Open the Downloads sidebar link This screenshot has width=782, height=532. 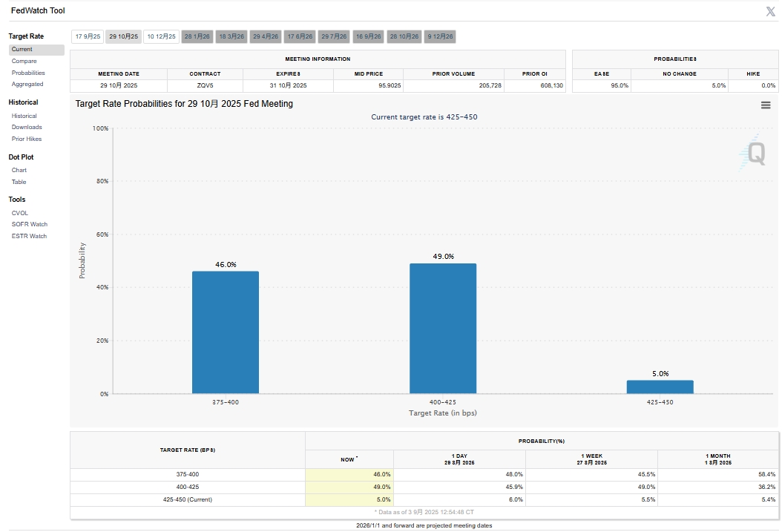click(27, 127)
